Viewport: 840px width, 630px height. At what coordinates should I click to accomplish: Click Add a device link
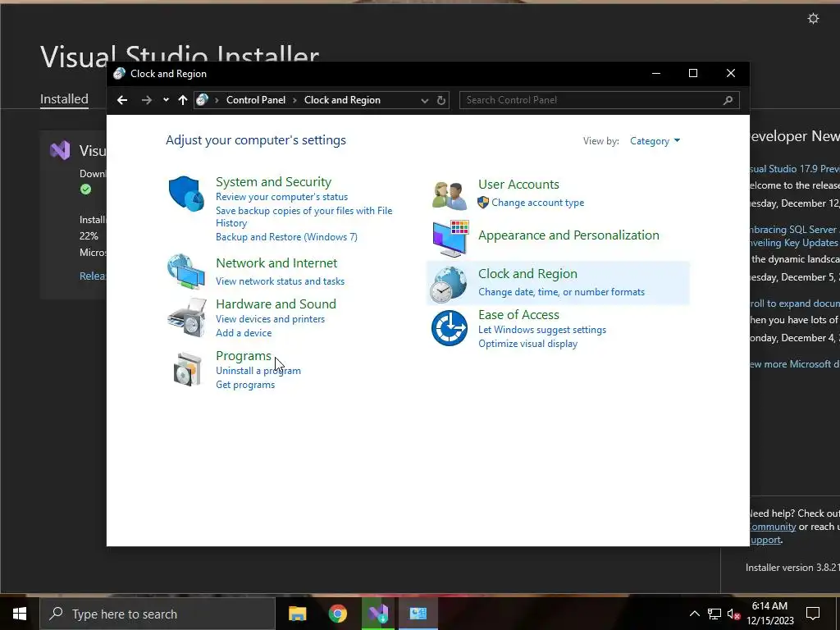pyautogui.click(x=244, y=333)
